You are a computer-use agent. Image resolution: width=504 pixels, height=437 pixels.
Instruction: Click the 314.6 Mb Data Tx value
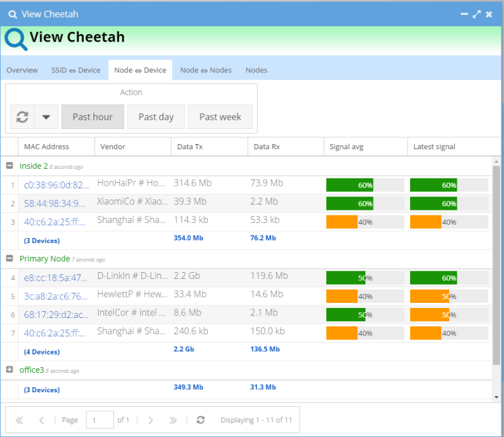coord(193,183)
